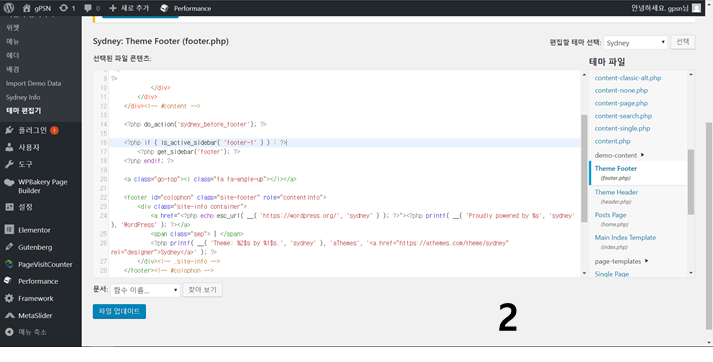The height and width of the screenshot is (362, 713).
Task: Click the 새로 추가 plus item
Action: [x=129, y=8]
